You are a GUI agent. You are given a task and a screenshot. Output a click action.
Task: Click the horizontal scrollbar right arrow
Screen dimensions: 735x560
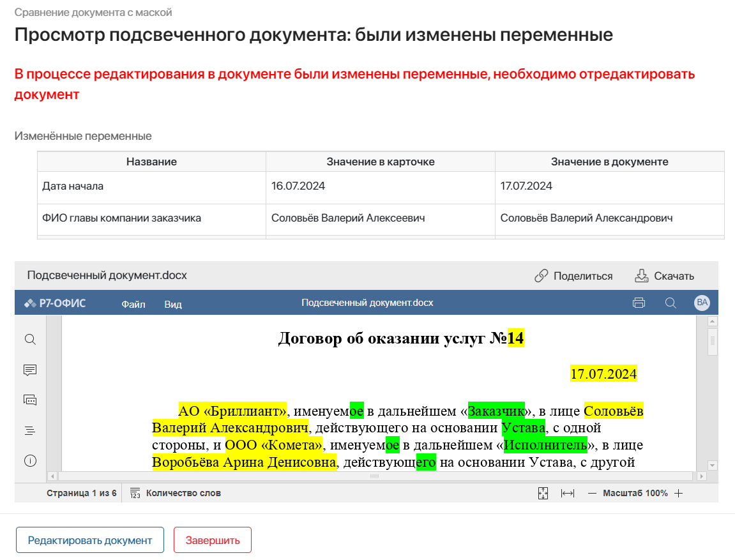pyautogui.click(x=701, y=476)
